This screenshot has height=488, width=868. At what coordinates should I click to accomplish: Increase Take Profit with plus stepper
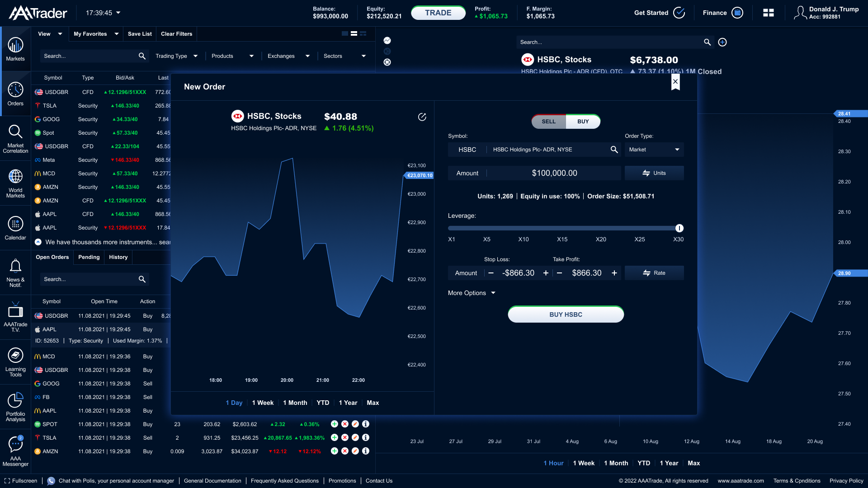click(614, 273)
